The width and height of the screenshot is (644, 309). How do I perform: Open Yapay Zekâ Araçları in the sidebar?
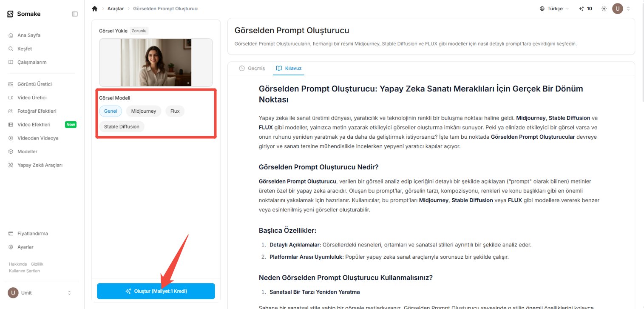pyautogui.click(x=40, y=165)
